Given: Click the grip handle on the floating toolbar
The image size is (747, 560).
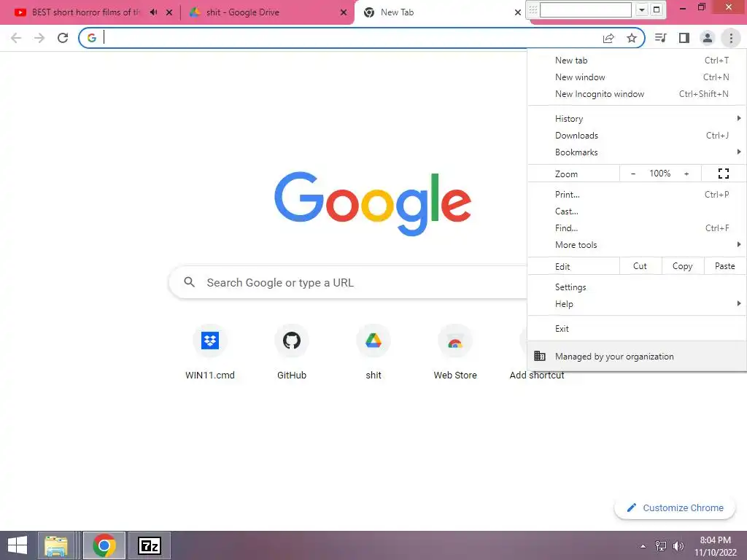Looking at the screenshot, I should click(533, 9).
